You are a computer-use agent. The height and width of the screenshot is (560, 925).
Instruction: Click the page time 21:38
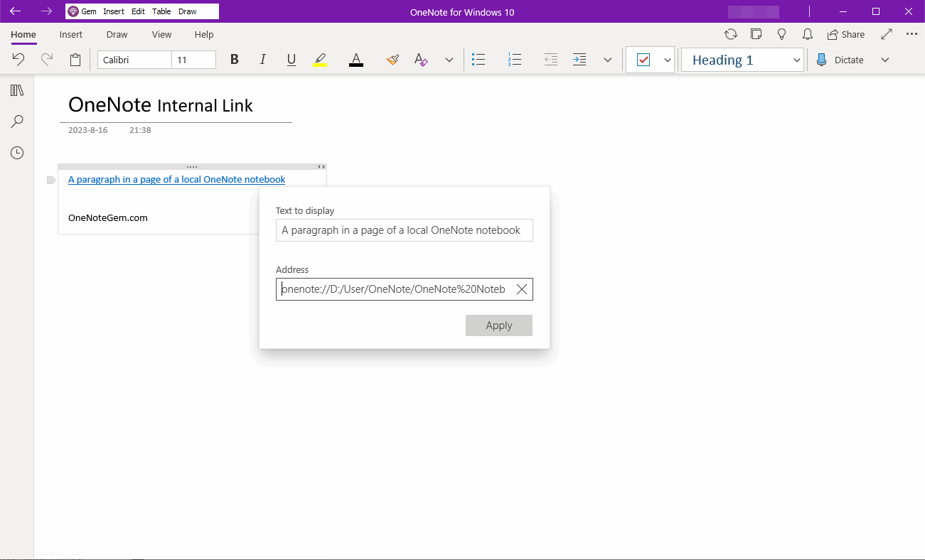(140, 130)
